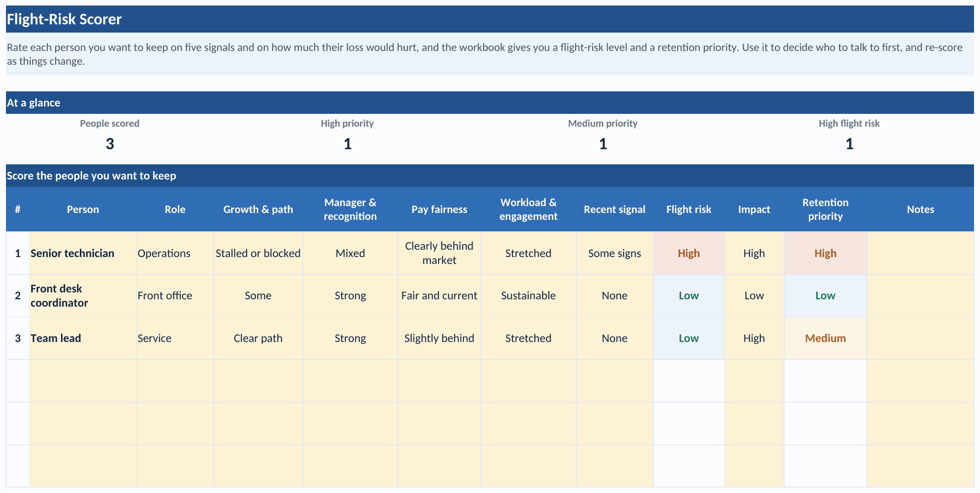This screenshot has height=493, width=980.
Task: Select the People scored value 3
Action: click(110, 144)
